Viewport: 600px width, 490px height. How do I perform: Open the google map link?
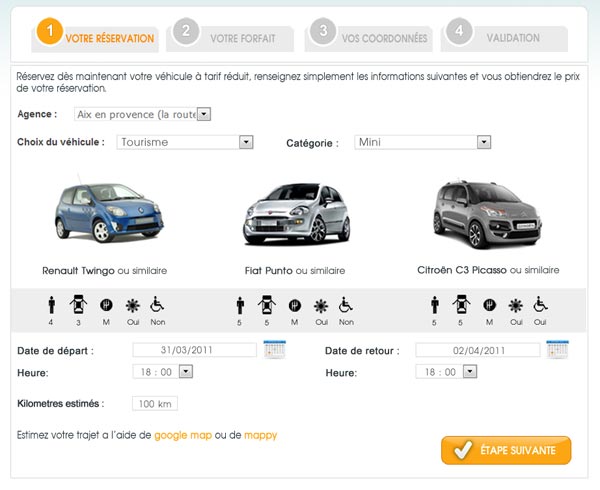click(x=183, y=435)
